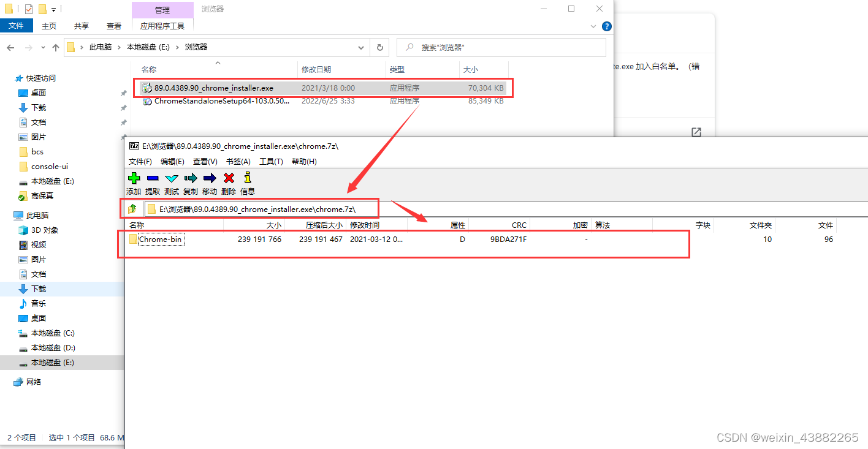Image resolution: width=868 pixels, height=449 pixels.
Task: Select 3D 对象 in the navigation pane
Action: (45, 230)
